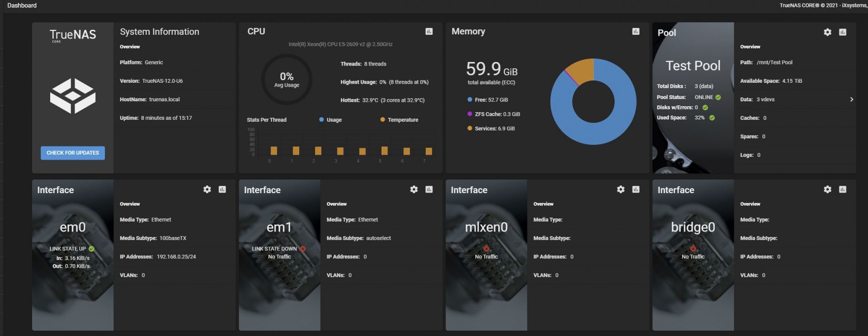The width and height of the screenshot is (868, 336).
Task: Click Temperature legend orange dot
Action: (382, 120)
